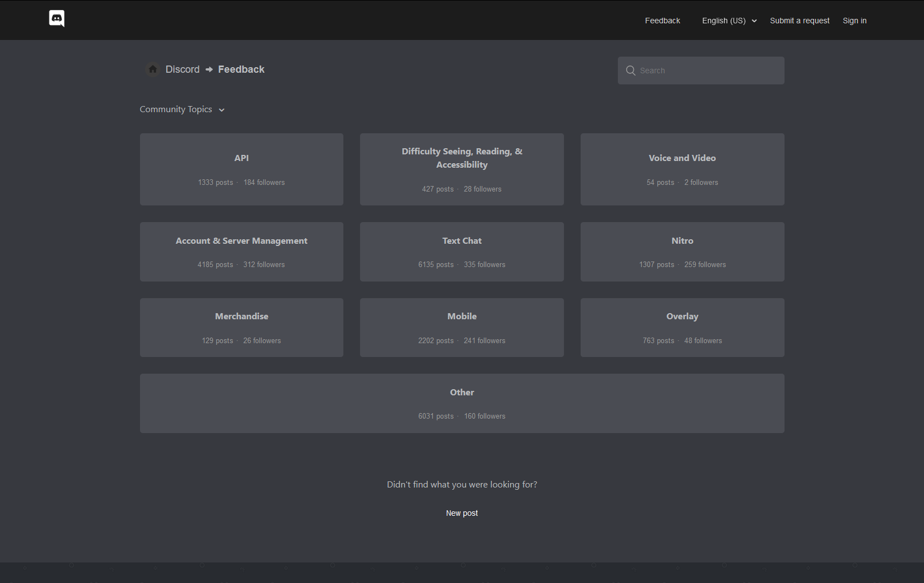Open the English (US) language dropdown

(729, 21)
